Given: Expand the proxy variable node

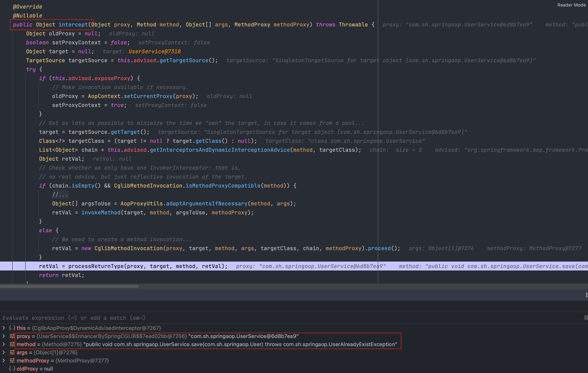Looking at the screenshot, I should pos(4,336).
